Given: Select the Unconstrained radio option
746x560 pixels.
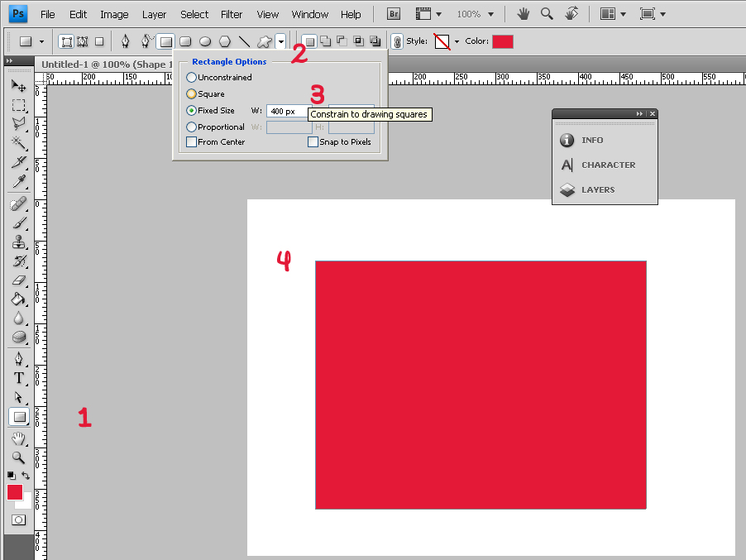Looking at the screenshot, I should (192, 78).
